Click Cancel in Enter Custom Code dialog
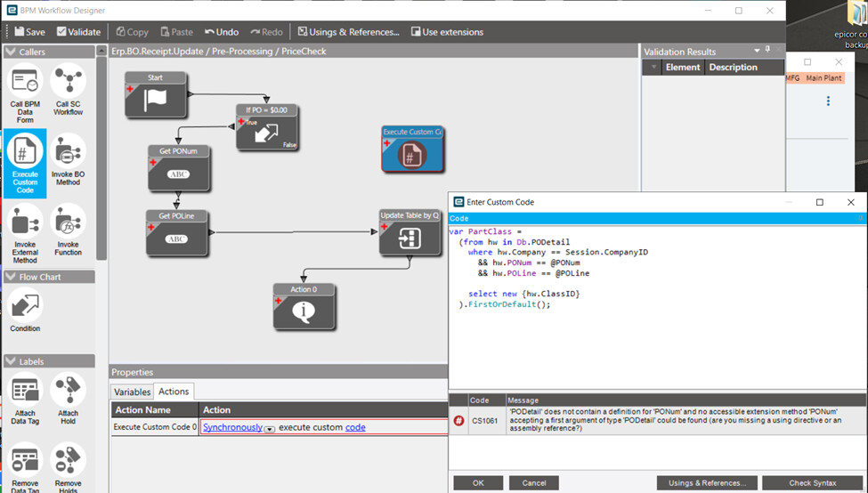 click(x=534, y=483)
